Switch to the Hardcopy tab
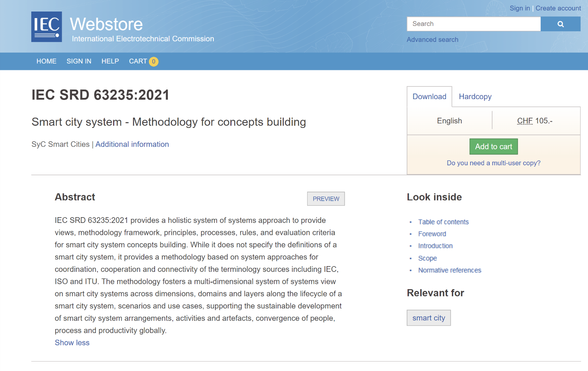 click(475, 97)
